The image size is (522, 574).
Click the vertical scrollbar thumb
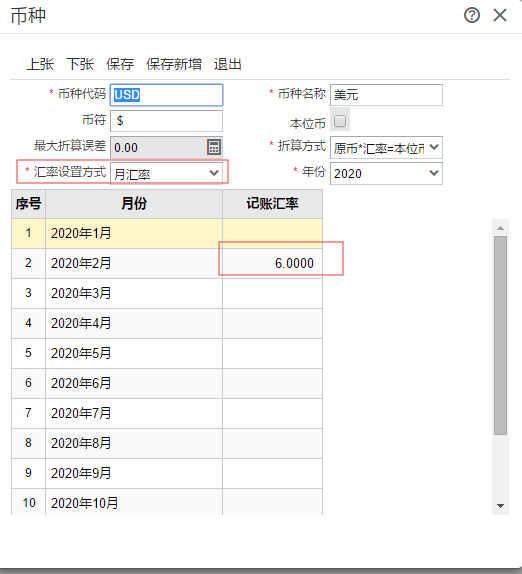[500, 335]
